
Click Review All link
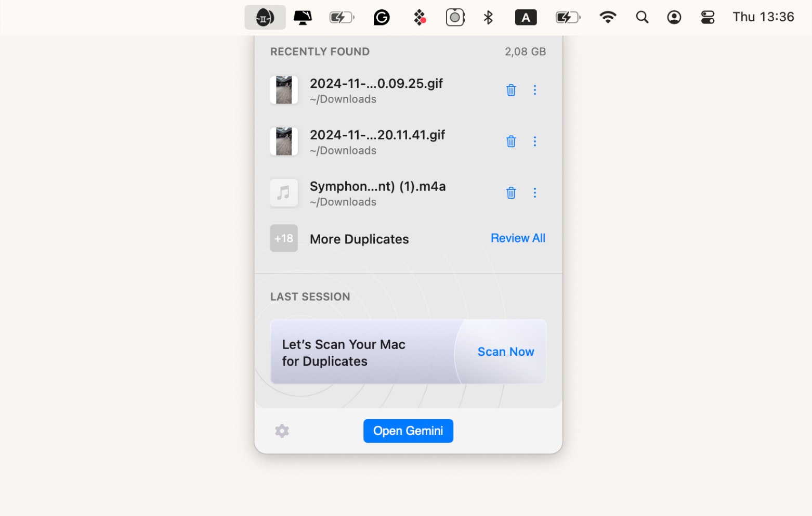(518, 238)
